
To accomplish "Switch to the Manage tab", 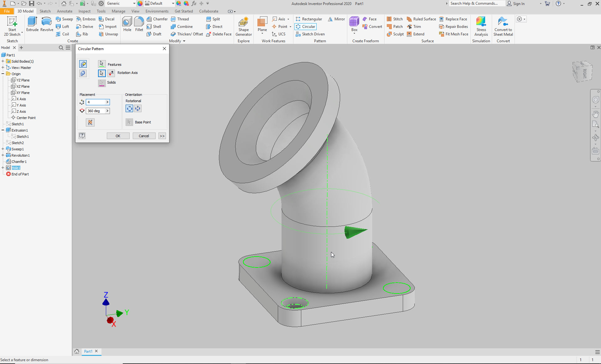I will [x=118, y=11].
